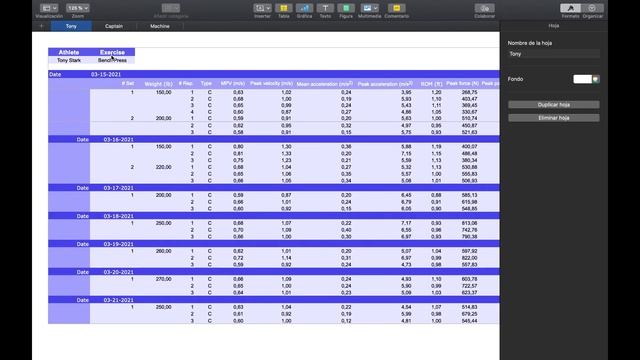Select the Athlete header cell
The height and width of the screenshot is (360, 640).
click(69, 52)
